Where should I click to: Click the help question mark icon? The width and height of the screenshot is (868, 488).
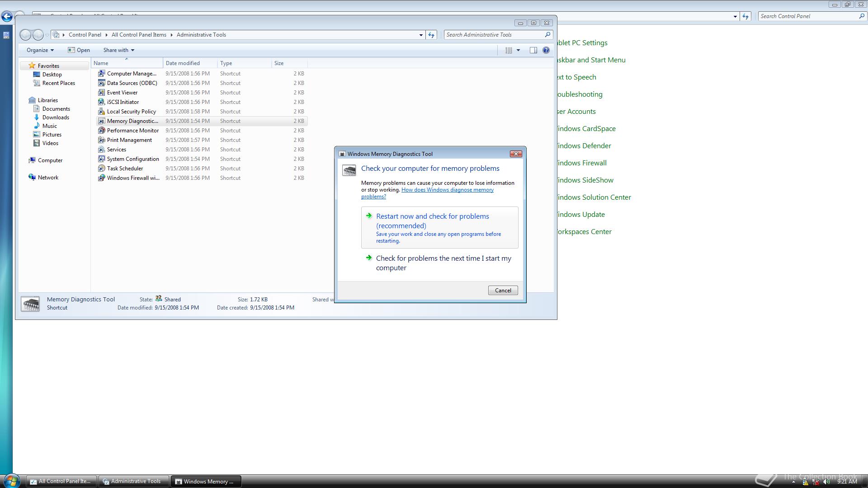click(x=546, y=50)
